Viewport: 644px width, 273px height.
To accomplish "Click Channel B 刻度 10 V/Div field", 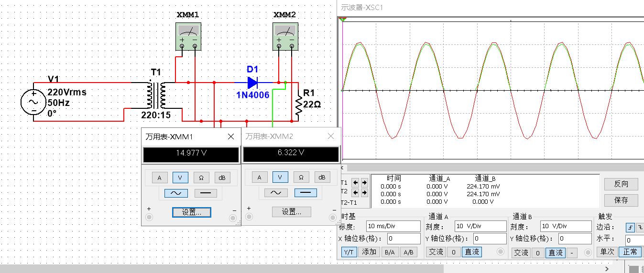I will coord(565,226).
